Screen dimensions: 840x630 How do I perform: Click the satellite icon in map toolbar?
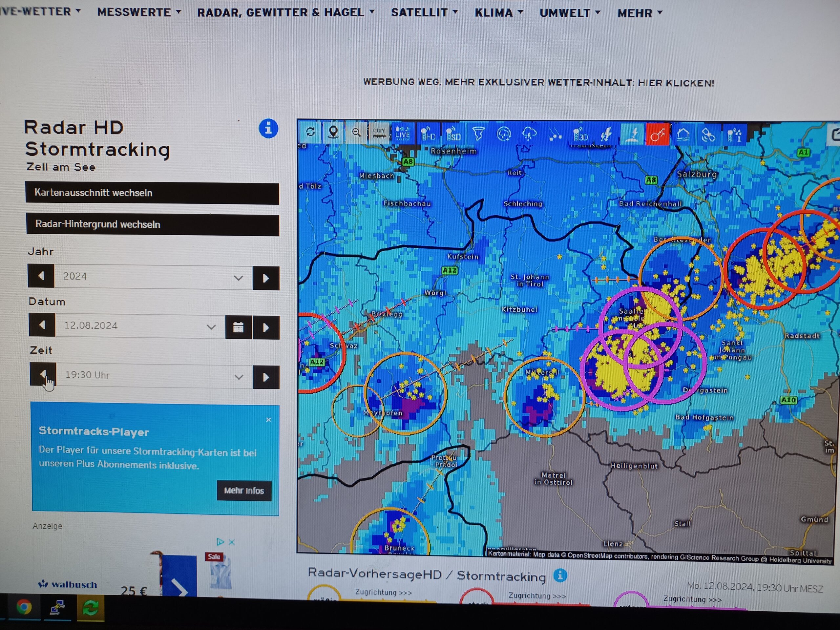(708, 135)
